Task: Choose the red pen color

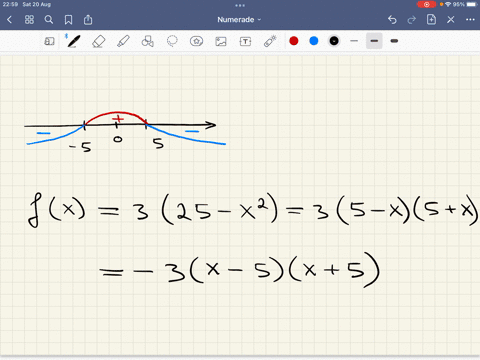Action: pyautogui.click(x=294, y=41)
